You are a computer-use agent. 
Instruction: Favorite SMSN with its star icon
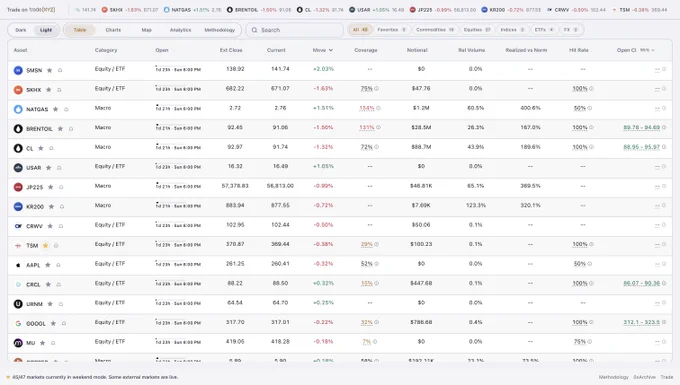(x=49, y=70)
